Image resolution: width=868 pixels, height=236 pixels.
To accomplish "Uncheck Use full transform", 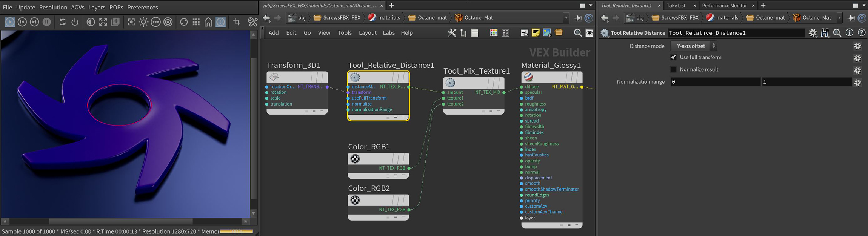I will [674, 57].
